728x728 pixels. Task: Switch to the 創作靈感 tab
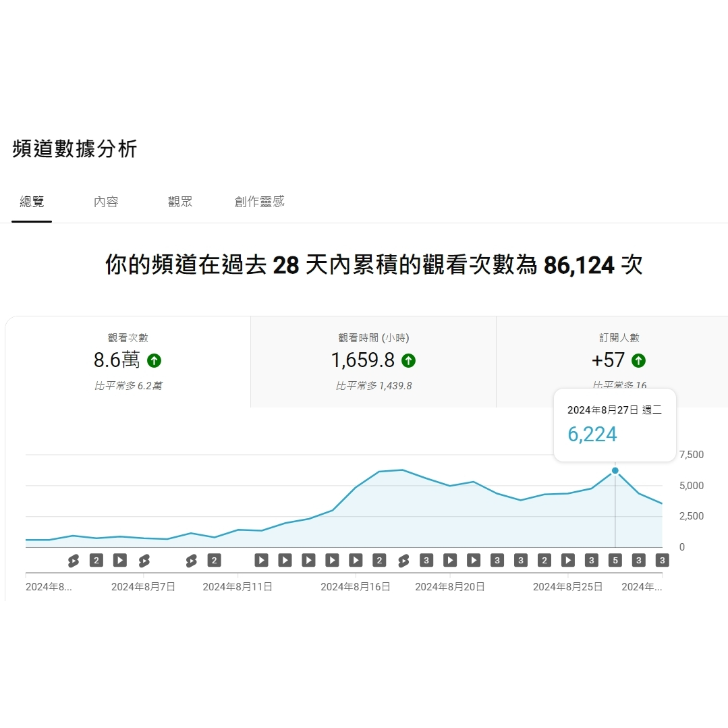click(x=258, y=201)
